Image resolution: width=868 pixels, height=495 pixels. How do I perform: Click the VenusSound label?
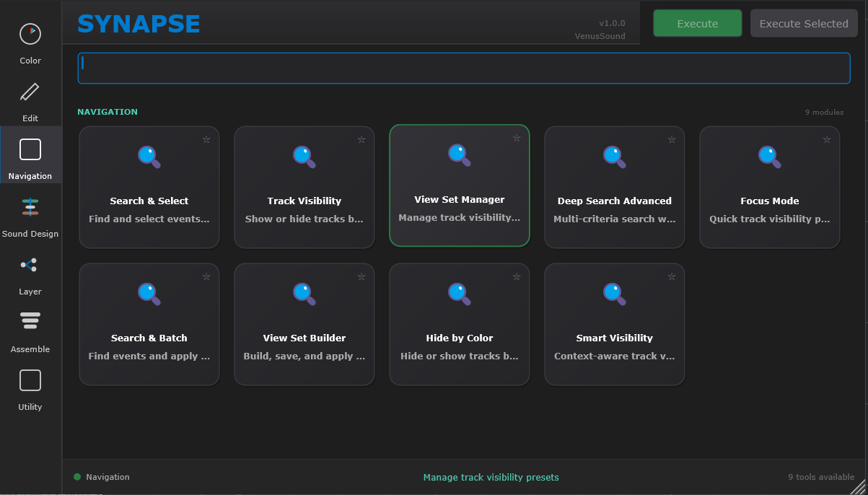click(x=600, y=36)
